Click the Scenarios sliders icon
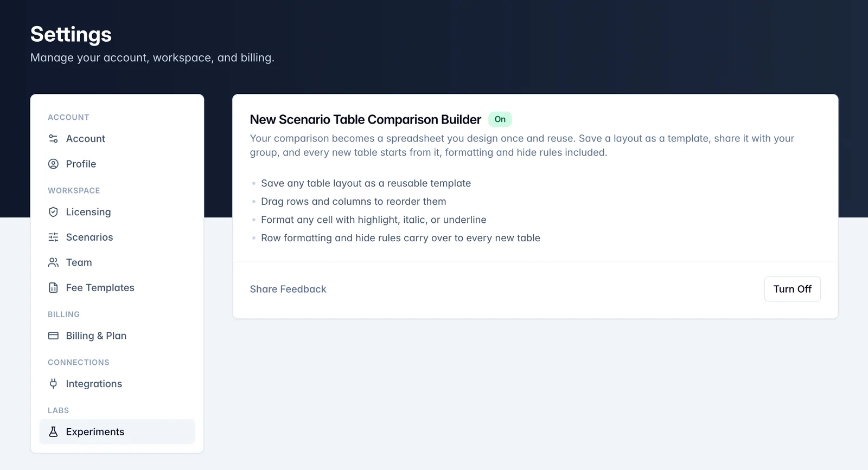This screenshot has height=470, width=868. pyautogui.click(x=53, y=237)
